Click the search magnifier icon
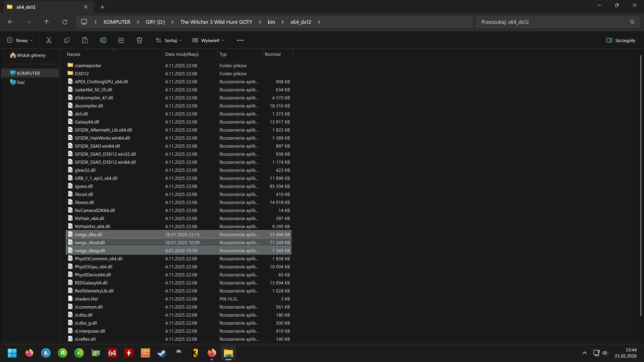 click(x=632, y=22)
